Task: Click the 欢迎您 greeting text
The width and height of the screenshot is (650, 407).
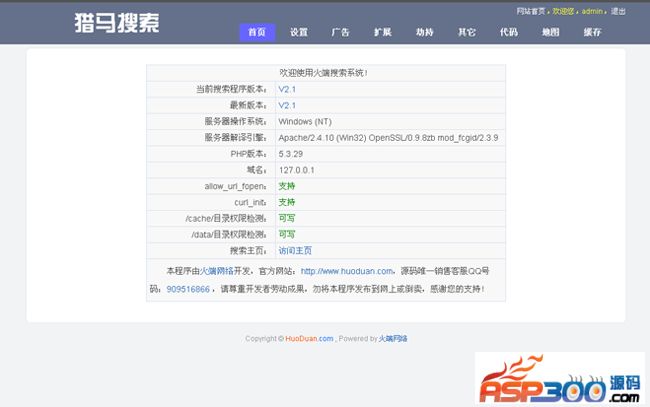Action: [563, 12]
